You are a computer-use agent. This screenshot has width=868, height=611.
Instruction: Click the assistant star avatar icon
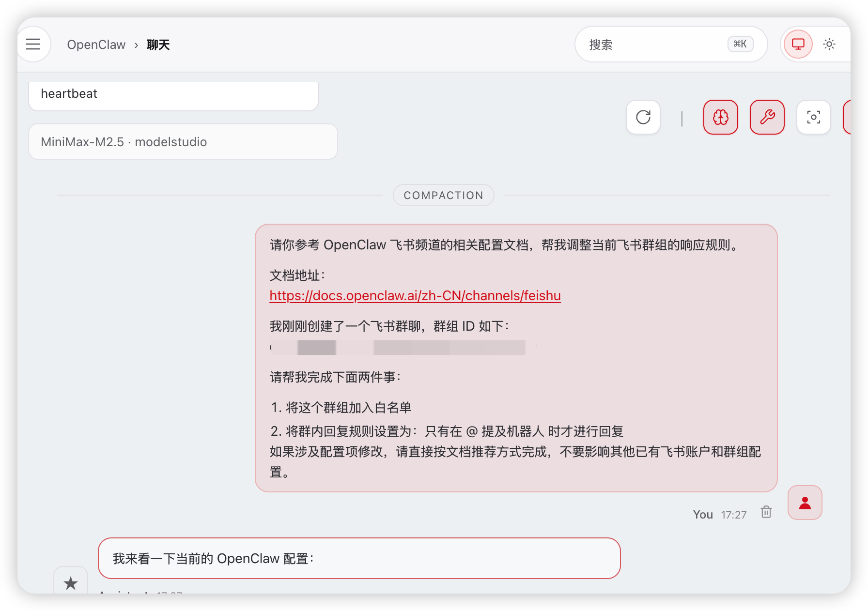point(71,583)
